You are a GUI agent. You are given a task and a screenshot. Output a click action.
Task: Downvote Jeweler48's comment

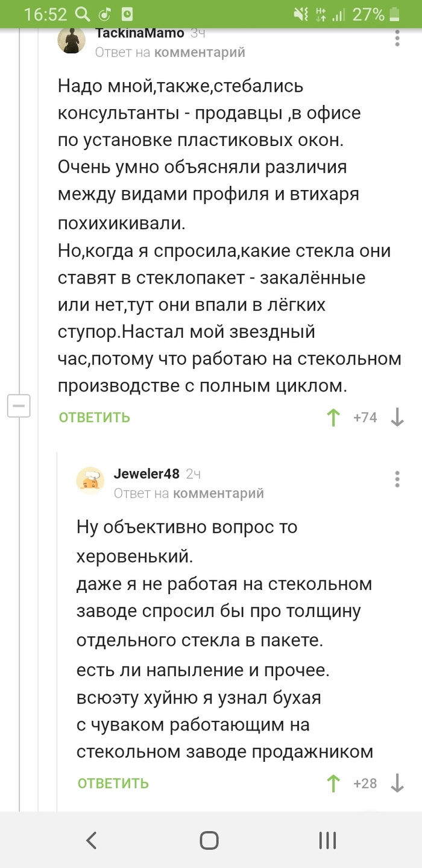[396, 783]
